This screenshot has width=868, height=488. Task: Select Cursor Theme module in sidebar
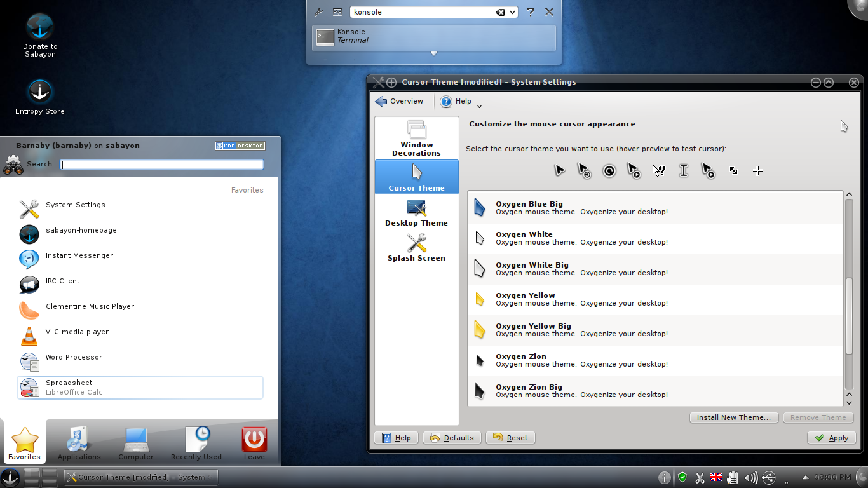click(416, 177)
